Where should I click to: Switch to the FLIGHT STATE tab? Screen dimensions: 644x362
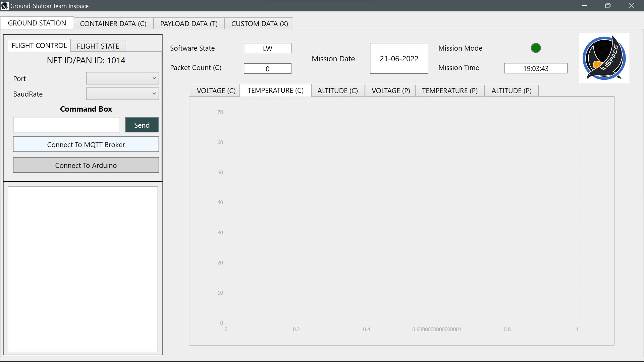98,46
